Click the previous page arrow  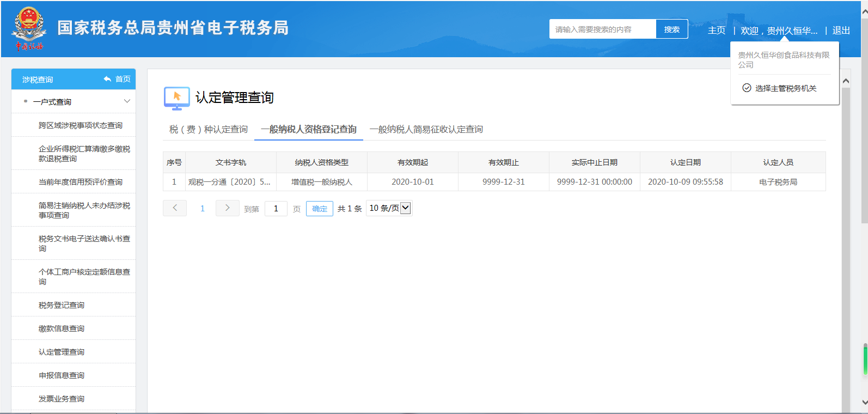point(175,208)
